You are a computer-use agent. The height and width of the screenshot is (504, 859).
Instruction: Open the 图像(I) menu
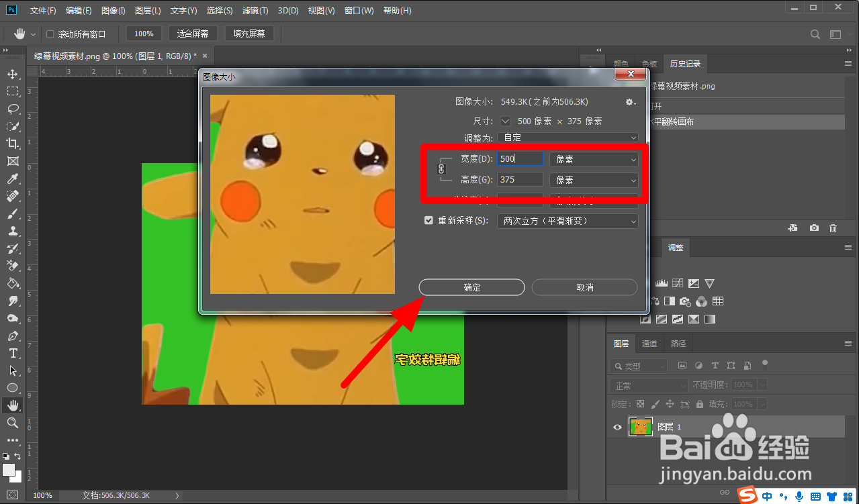pos(114,11)
